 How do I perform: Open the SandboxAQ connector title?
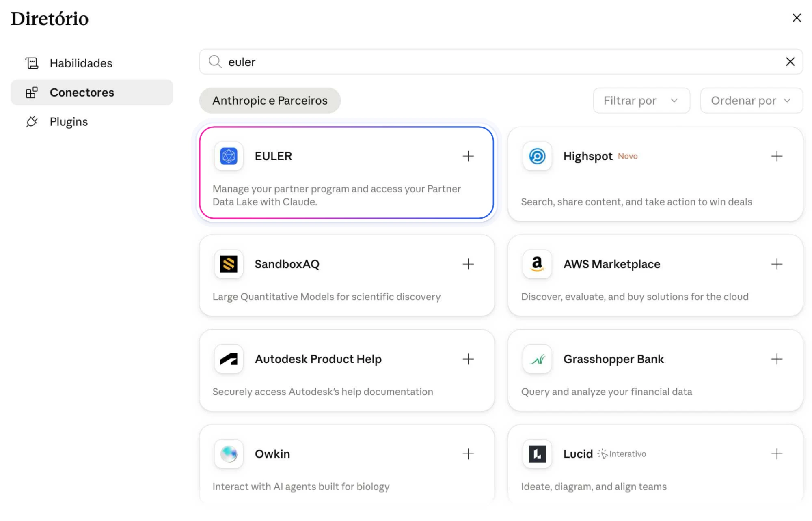click(x=287, y=264)
